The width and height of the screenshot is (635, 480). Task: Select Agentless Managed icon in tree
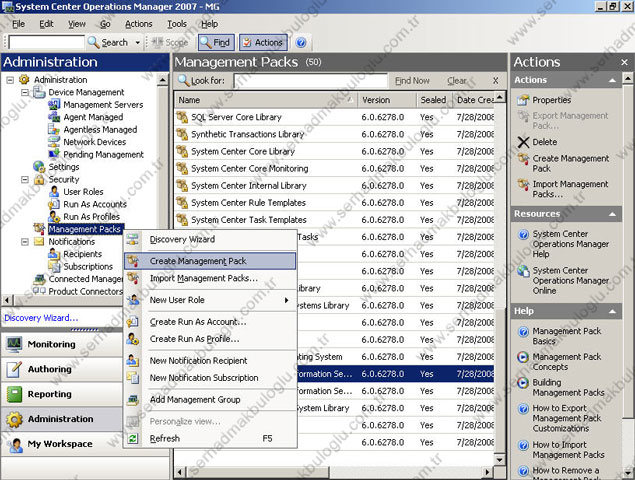54,130
